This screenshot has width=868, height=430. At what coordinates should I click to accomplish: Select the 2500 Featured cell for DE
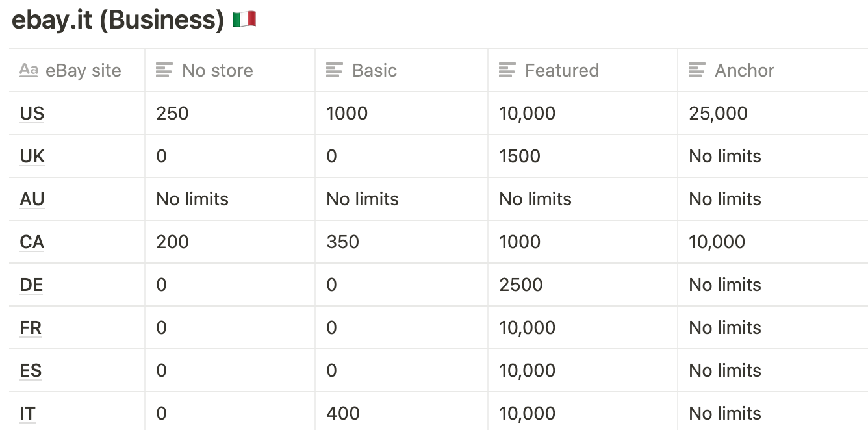pyautogui.click(x=583, y=285)
